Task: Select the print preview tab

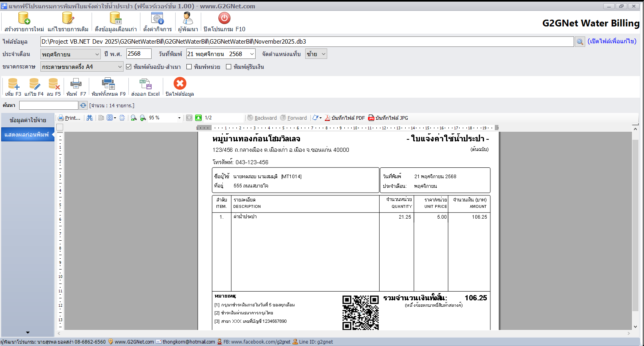Action: [x=27, y=135]
